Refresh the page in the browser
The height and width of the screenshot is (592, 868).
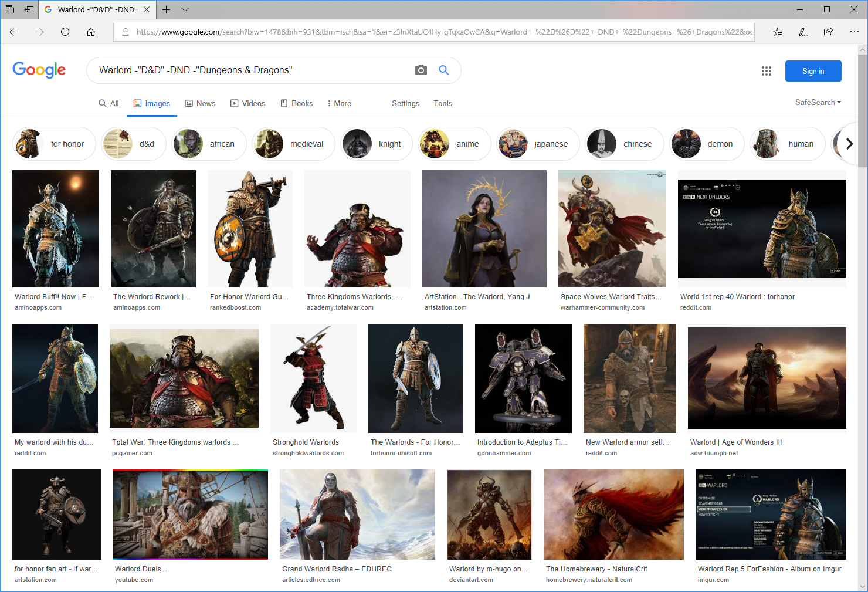[65, 32]
